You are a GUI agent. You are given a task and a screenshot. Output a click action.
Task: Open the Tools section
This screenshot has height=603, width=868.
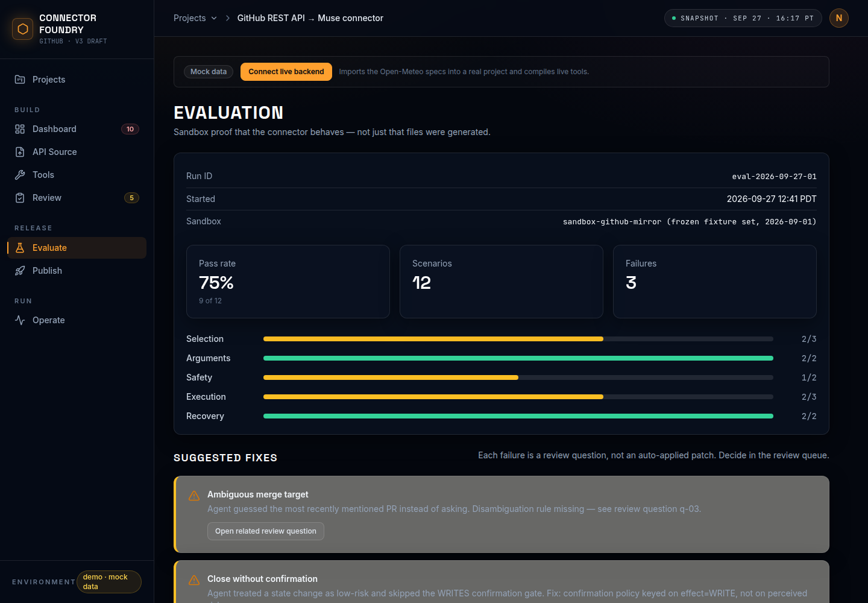(x=77, y=175)
